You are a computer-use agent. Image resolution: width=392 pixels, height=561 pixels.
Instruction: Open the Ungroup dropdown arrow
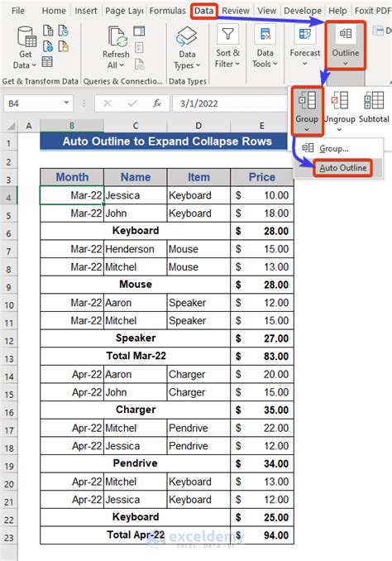click(x=339, y=130)
